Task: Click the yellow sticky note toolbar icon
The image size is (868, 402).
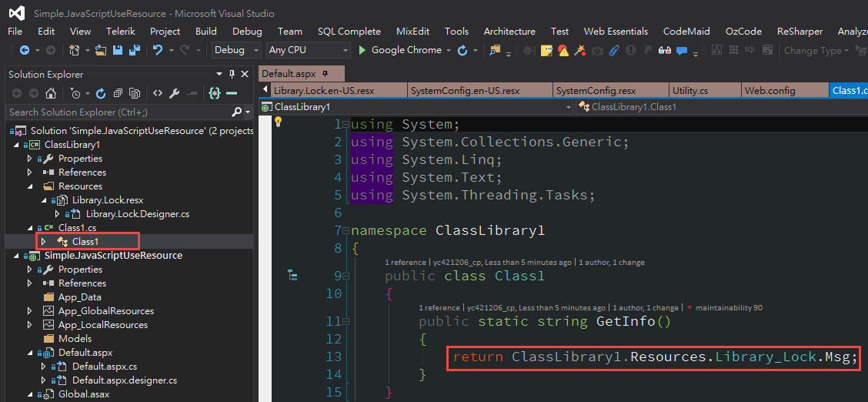Action: click(x=546, y=51)
